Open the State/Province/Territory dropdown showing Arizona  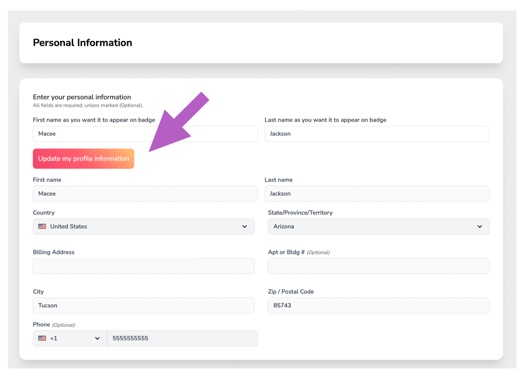click(379, 226)
